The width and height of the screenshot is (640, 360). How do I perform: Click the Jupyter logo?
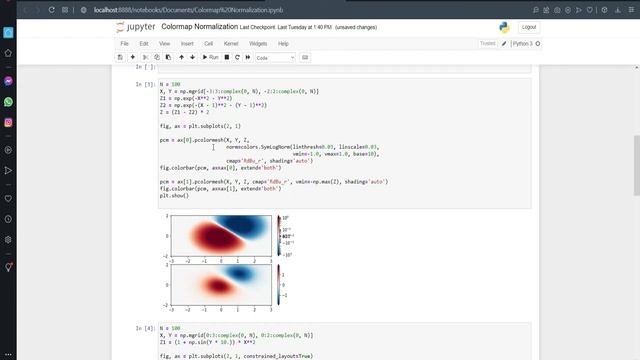click(x=136, y=27)
